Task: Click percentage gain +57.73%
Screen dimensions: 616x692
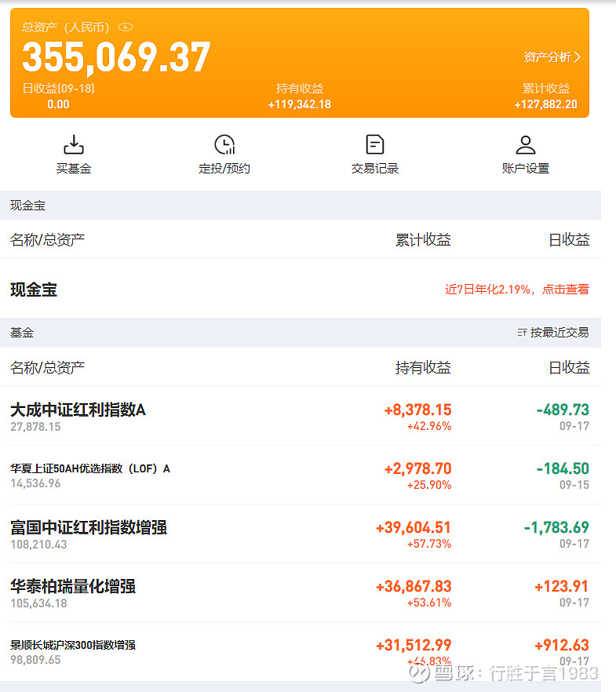Action: point(429,544)
